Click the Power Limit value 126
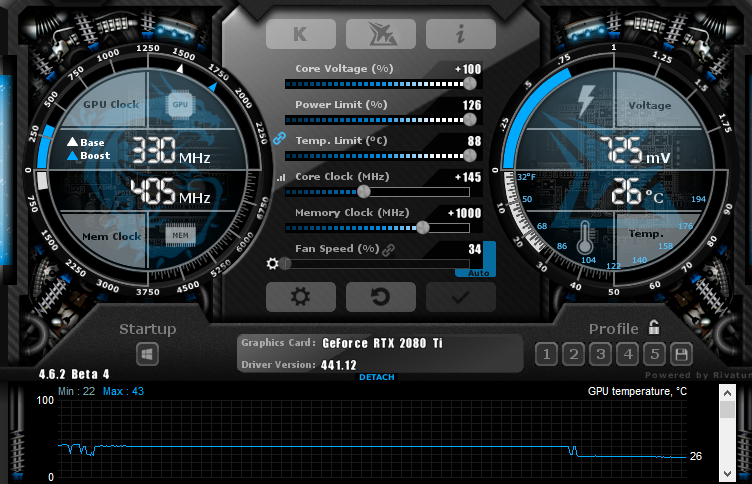The height and width of the screenshot is (484, 752). coord(472,105)
